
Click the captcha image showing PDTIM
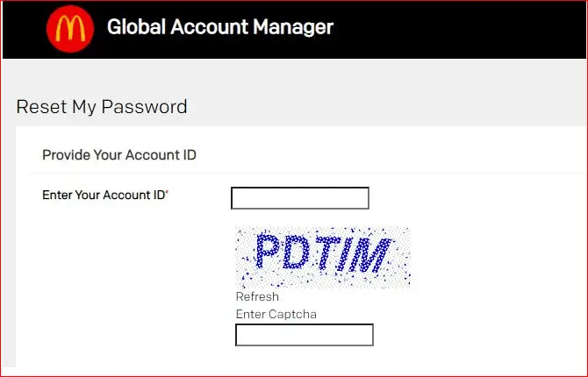click(x=323, y=257)
